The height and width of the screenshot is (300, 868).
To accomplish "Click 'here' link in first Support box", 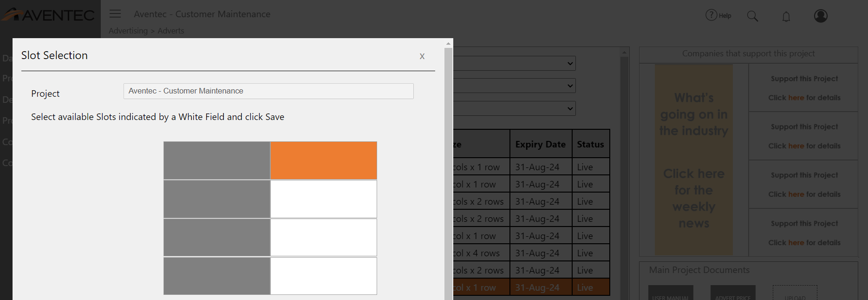I will pos(796,98).
